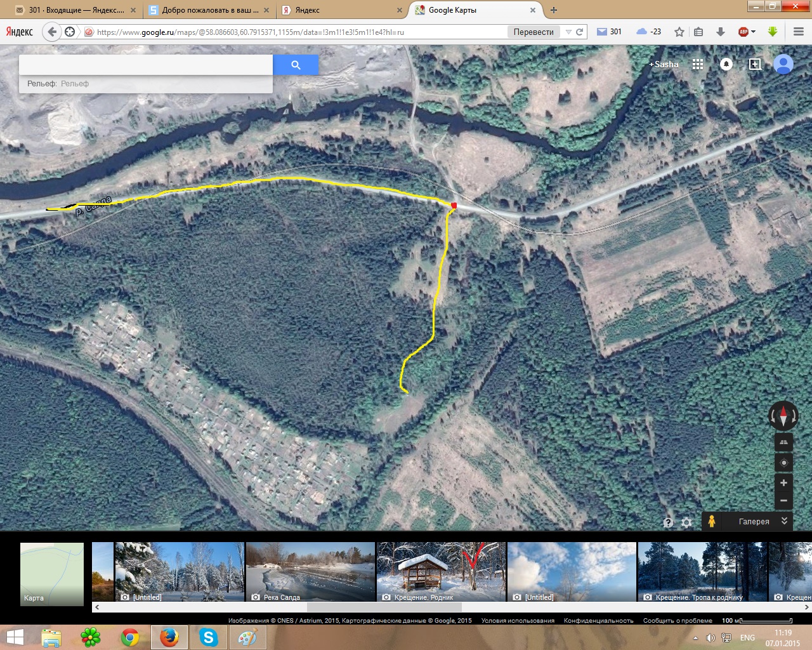The height and width of the screenshot is (650, 812).
Task: Open Google notifications bell
Action: tap(726, 64)
